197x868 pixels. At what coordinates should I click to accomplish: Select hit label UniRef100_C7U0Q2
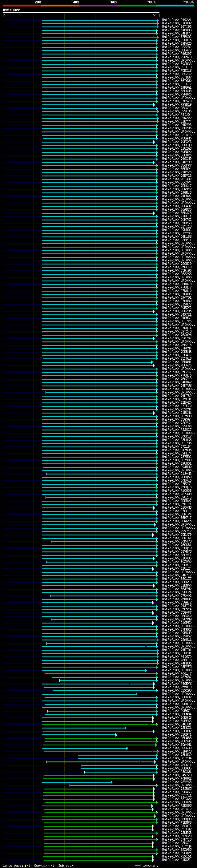coord(176,596)
